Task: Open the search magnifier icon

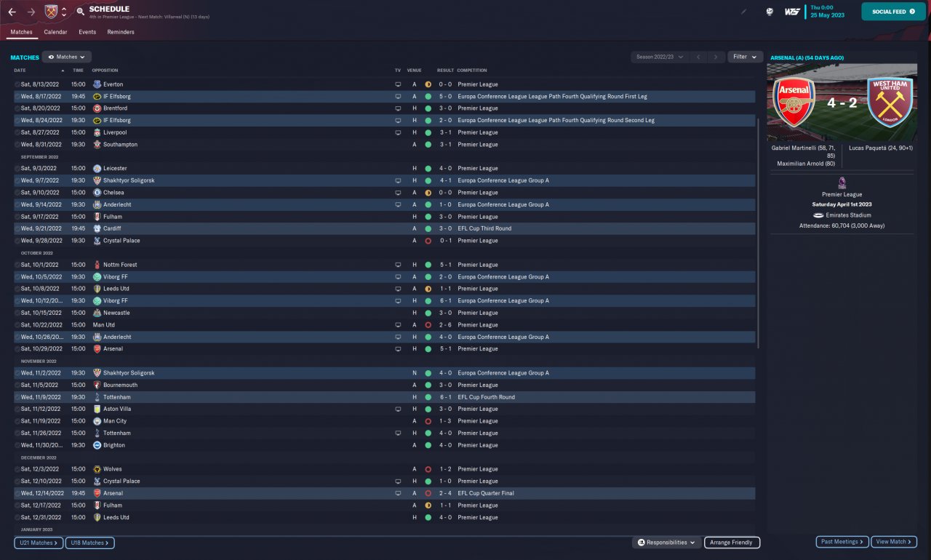Action: 81,12
